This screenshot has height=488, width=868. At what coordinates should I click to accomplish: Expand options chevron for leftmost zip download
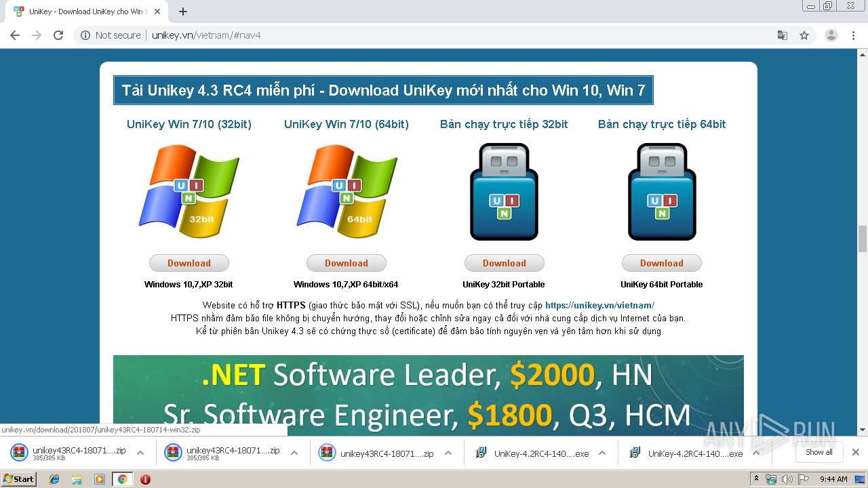point(140,453)
